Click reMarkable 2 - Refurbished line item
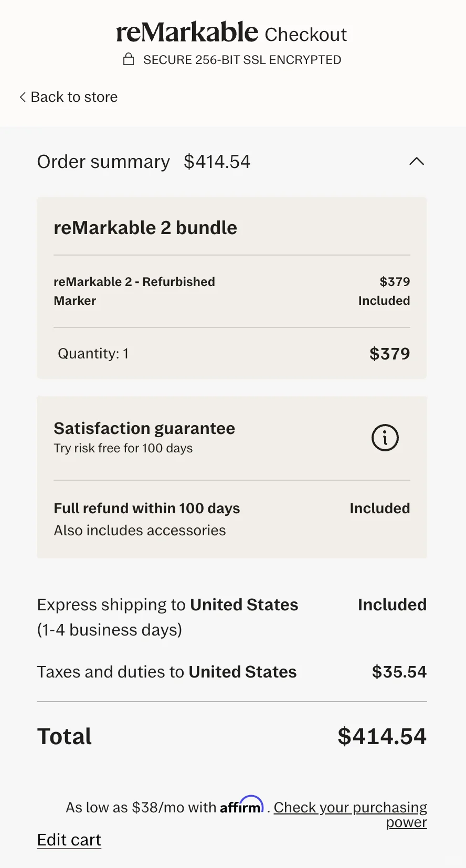Screen dimensions: 466x868 pos(232,282)
